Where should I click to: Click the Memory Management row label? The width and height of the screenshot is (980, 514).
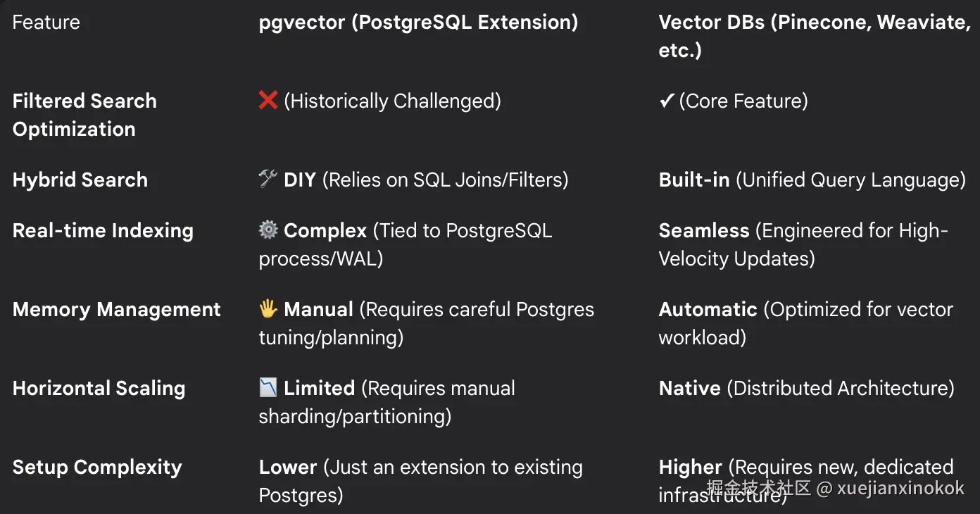[117, 310]
